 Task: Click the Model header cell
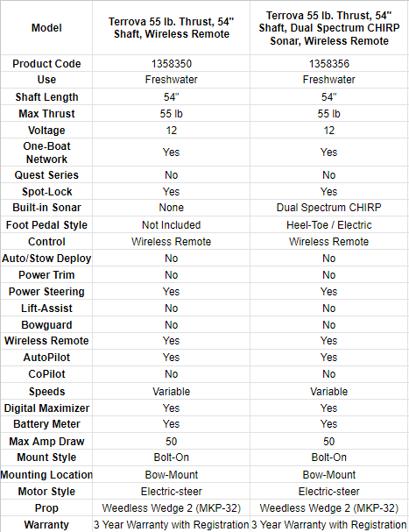tap(46, 28)
